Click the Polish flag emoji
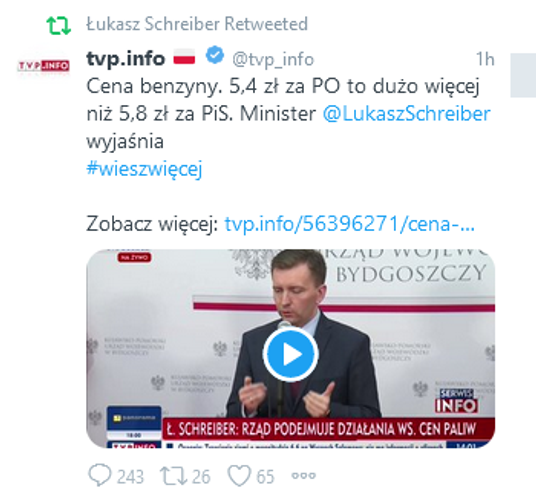 [184, 56]
